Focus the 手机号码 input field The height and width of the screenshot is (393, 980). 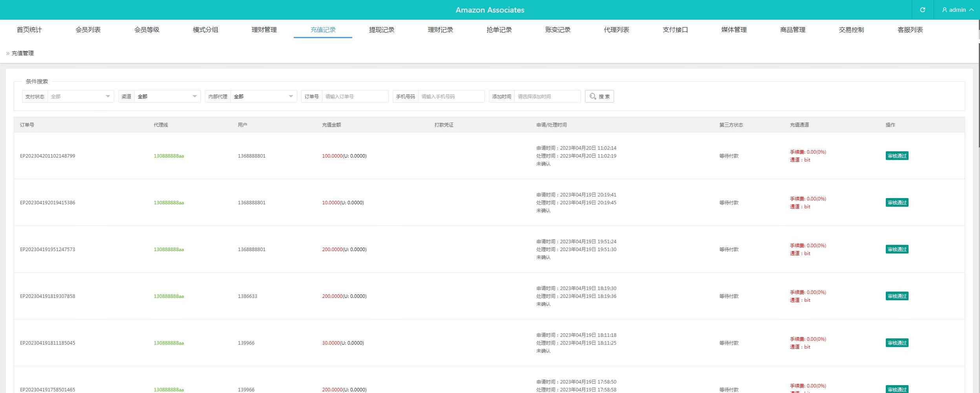(451, 96)
